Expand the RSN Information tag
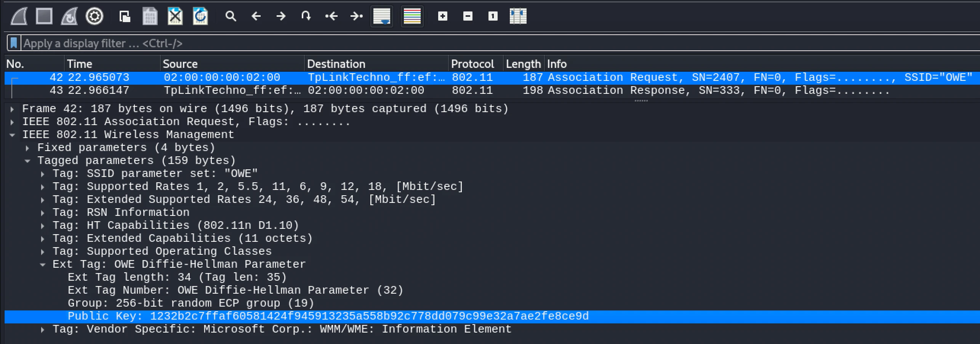Image resolution: width=980 pixels, height=344 pixels. (x=43, y=213)
